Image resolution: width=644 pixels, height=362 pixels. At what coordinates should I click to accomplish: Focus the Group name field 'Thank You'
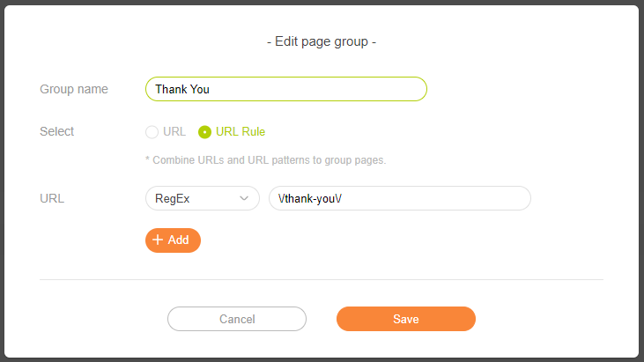[x=285, y=89]
